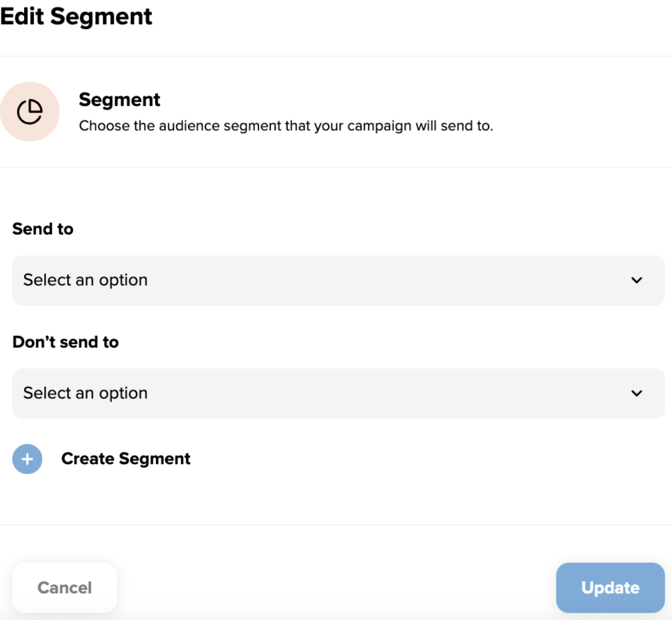Screen dimensions: 672x620
Task: Click the audience segment description text
Action: pos(286,125)
